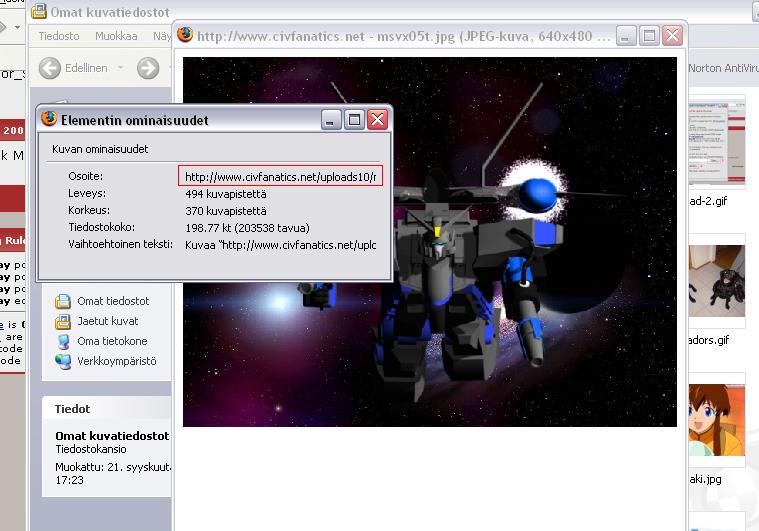Click the Oma tietokone computer icon

(x=63, y=341)
